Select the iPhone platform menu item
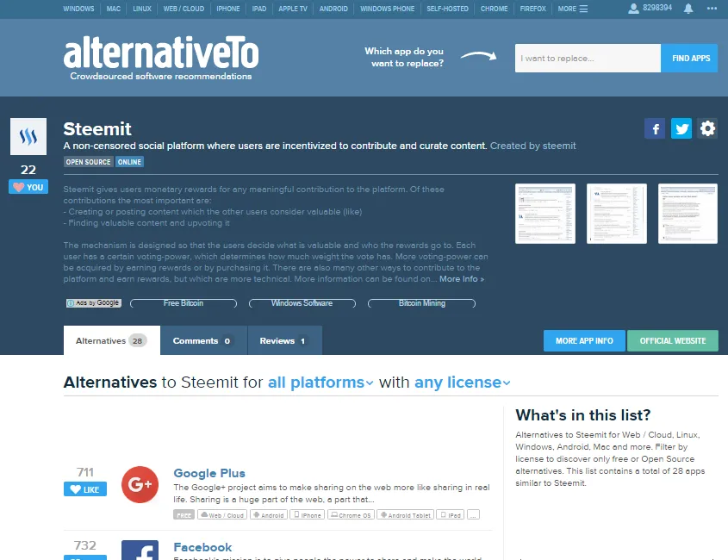The height and width of the screenshot is (560, 728). 228,9
